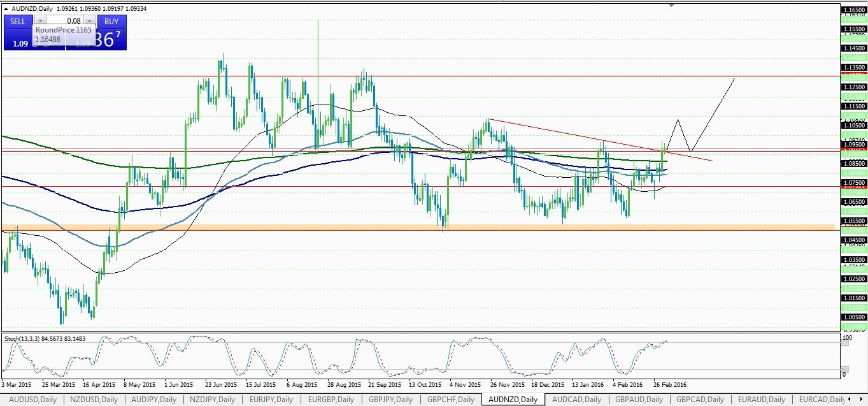The width and height of the screenshot is (868, 406).
Task: Select the EURGBP,Daily chart tab
Action: (331, 400)
